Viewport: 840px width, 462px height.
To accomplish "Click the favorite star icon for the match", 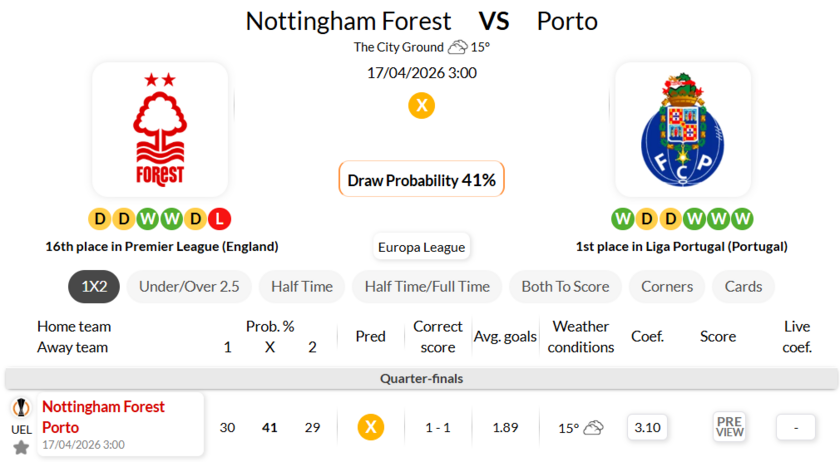I will (x=21, y=447).
